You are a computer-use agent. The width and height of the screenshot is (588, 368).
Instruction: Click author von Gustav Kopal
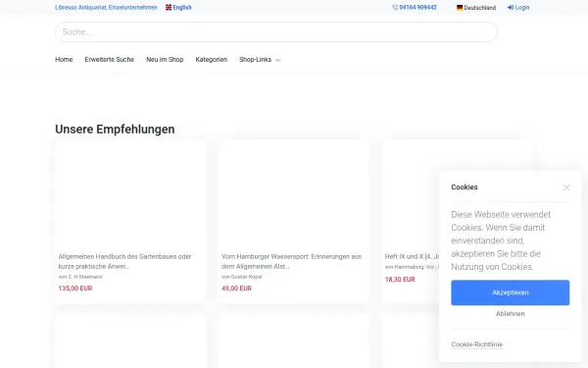(241, 277)
